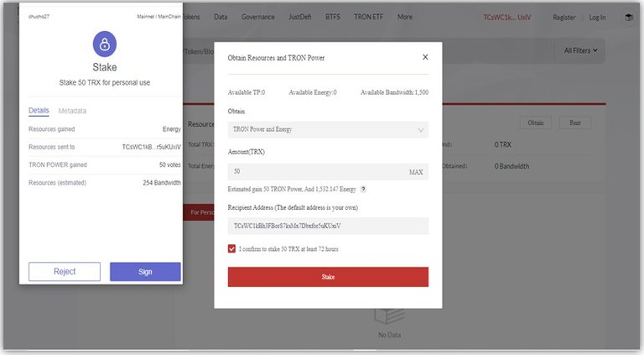Click the No Data box icon

[389, 316]
